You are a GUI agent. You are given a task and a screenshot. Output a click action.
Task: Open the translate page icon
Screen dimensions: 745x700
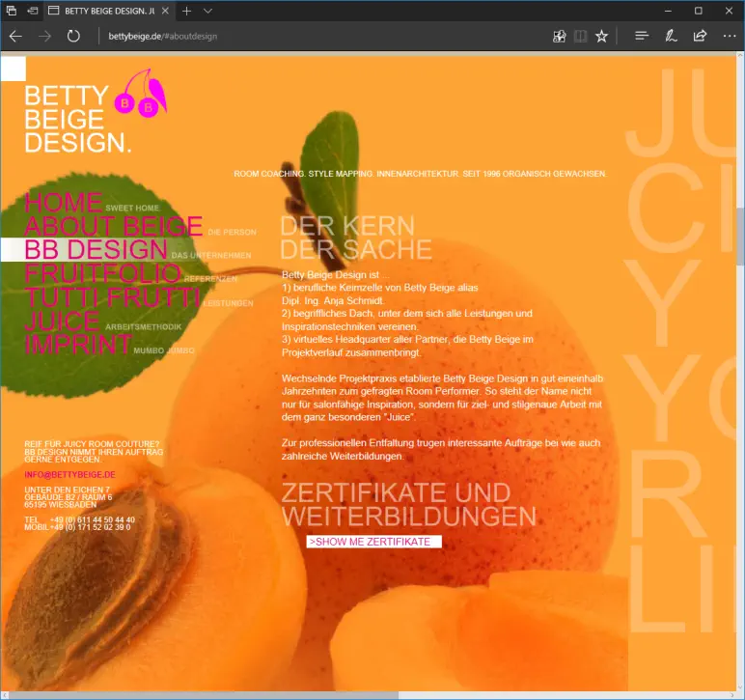click(559, 36)
